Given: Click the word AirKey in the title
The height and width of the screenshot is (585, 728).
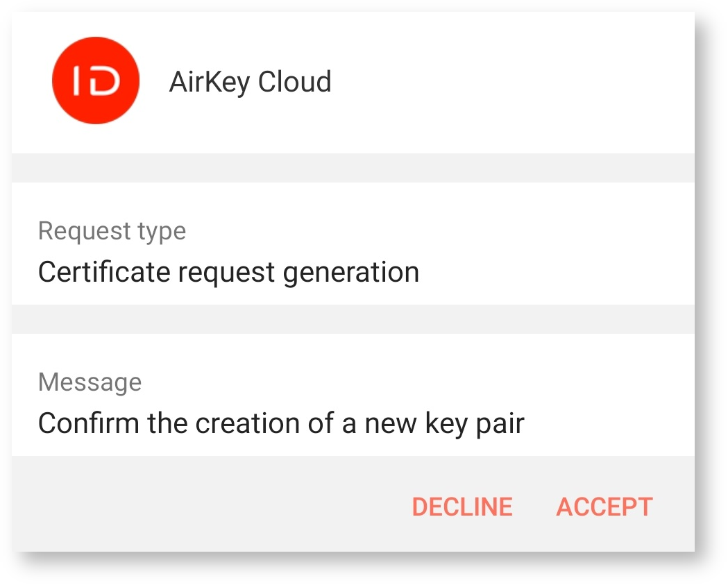Looking at the screenshot, I should [210, 82].
